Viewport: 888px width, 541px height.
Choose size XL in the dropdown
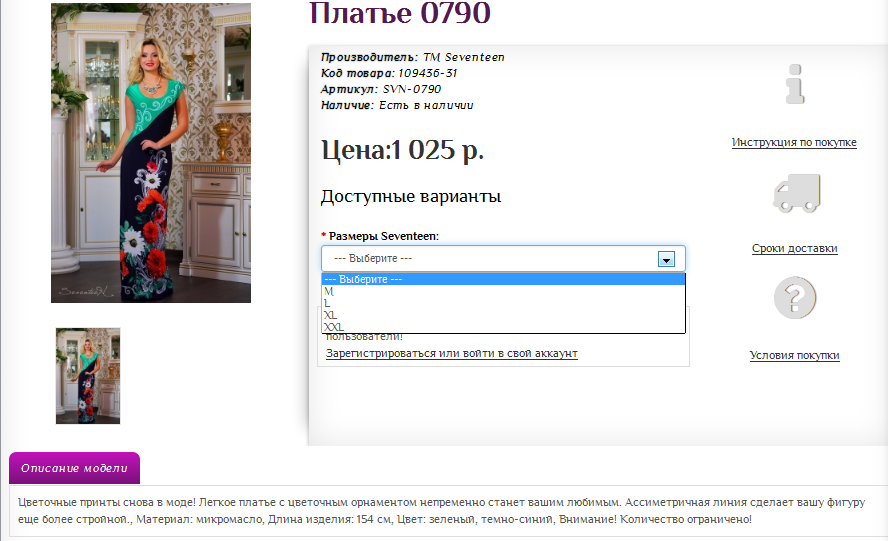[x=503, y=315]
